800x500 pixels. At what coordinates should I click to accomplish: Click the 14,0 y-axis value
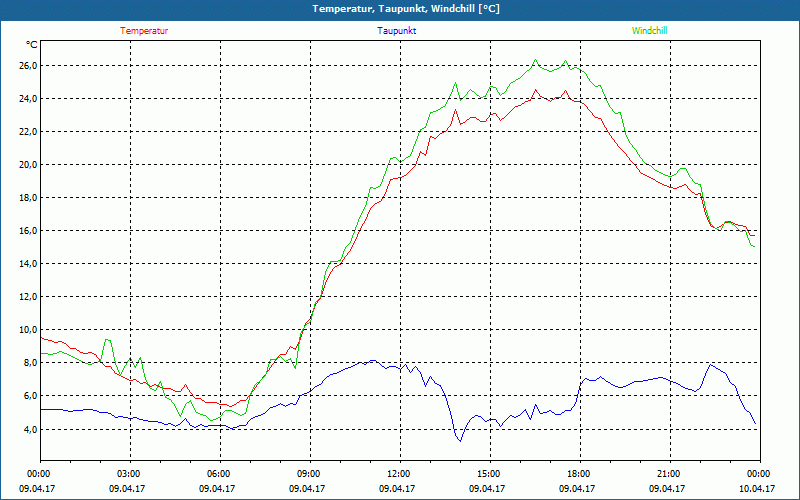pyautogui.click(x=28, y=264)
